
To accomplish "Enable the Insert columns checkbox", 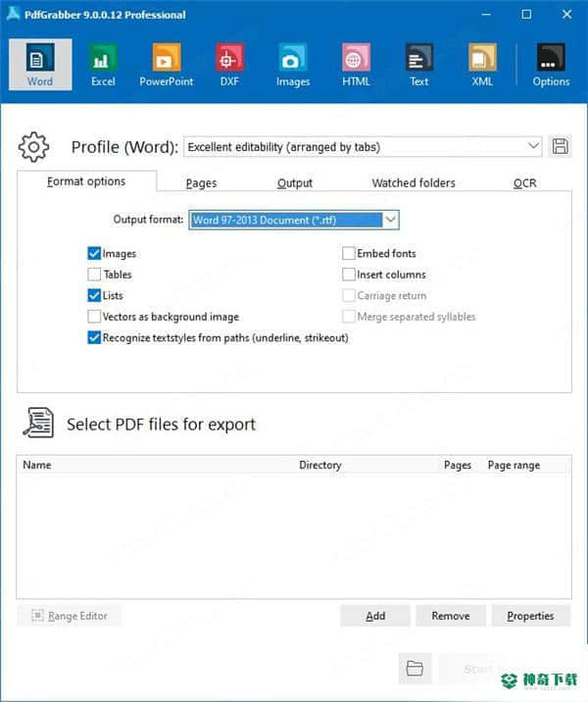I will click(349, 275).
